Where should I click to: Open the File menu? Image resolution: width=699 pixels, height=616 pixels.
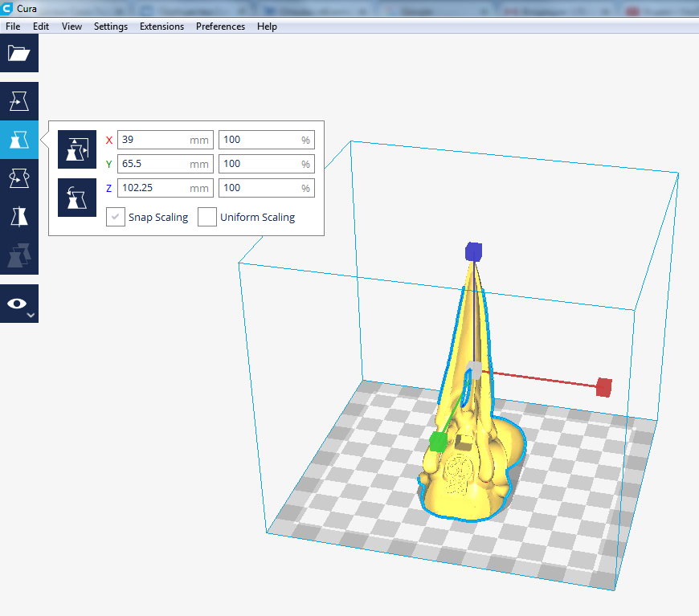pos(13,27)
